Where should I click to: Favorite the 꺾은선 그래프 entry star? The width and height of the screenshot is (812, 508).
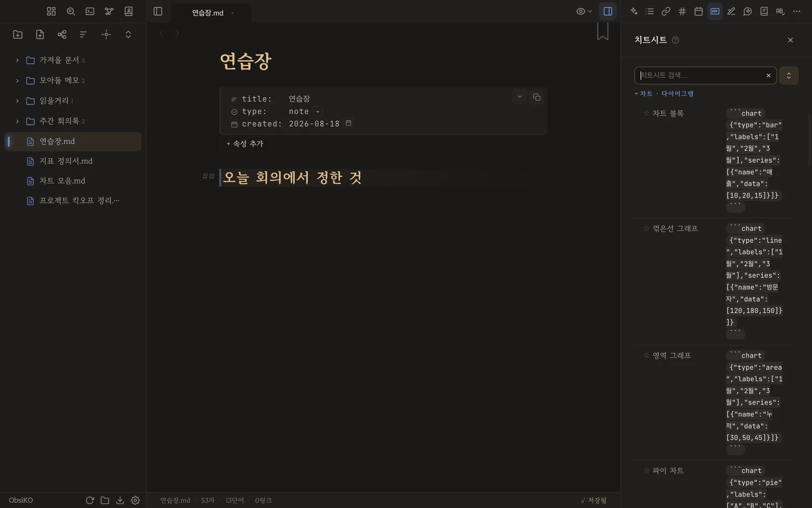pos(646,229)
